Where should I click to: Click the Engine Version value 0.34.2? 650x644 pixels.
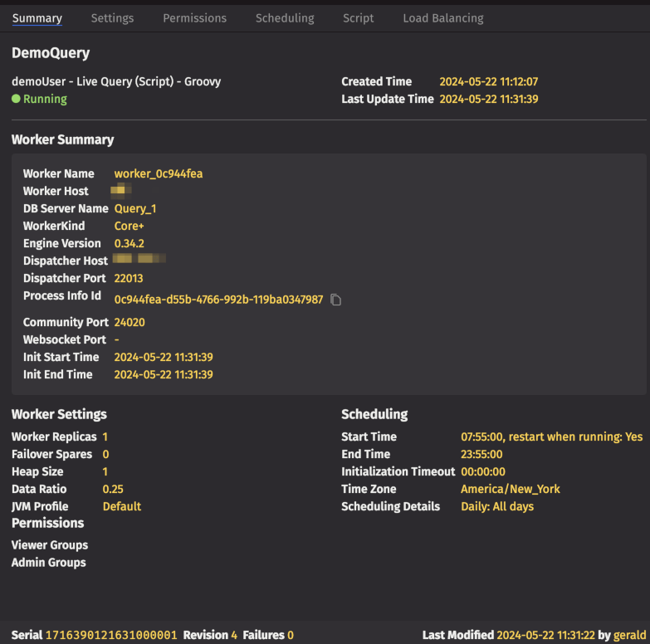click(130, 244)
